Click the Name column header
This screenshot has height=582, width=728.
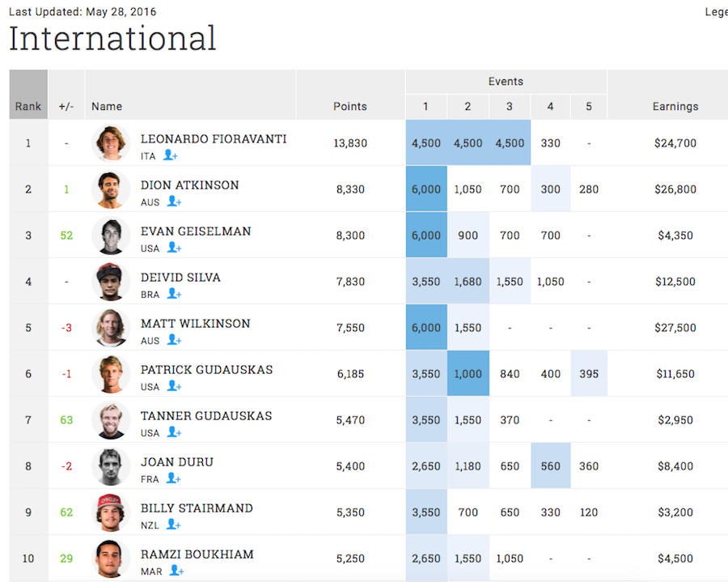click(x=107, y=106)
